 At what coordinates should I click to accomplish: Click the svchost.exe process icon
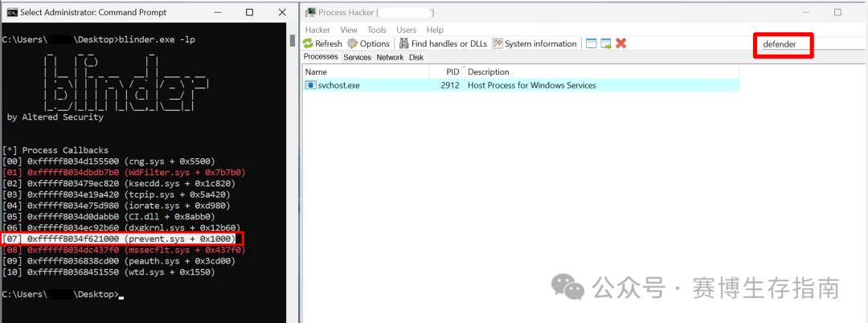pos(310,85)
